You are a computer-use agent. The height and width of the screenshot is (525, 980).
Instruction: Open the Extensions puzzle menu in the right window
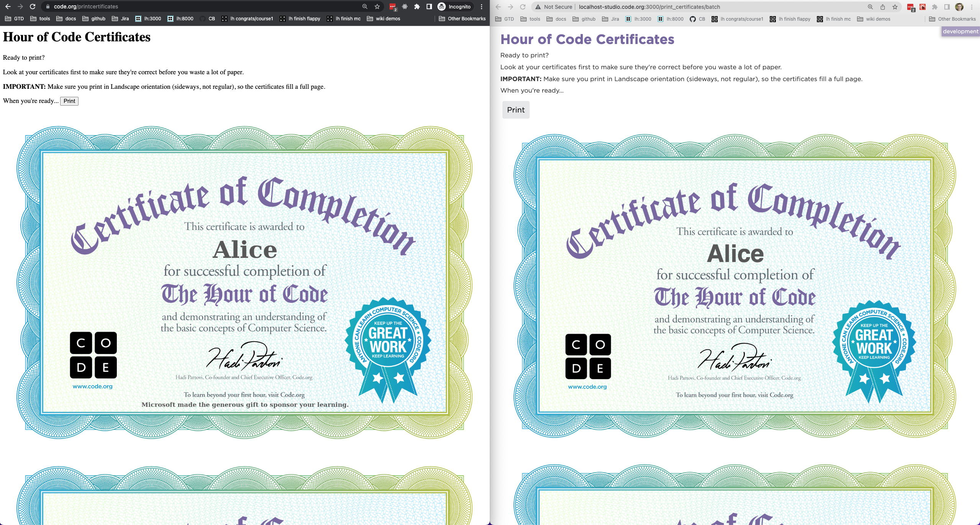[x=935, y=7]
